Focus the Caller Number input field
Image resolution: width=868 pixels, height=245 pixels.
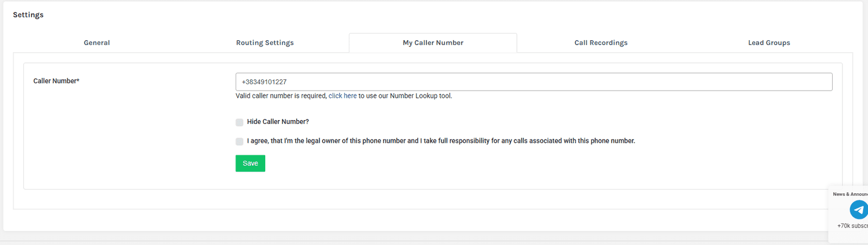point(534,82)
